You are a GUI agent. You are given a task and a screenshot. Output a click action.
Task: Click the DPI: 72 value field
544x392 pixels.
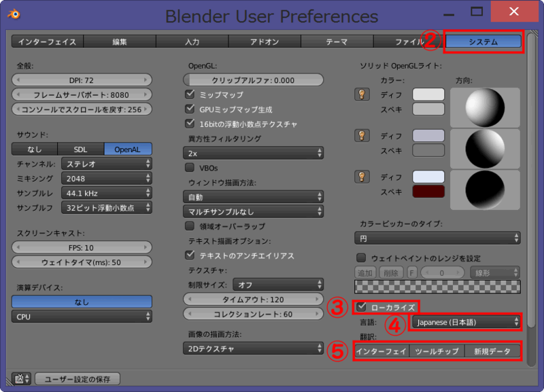pos(82,79)
